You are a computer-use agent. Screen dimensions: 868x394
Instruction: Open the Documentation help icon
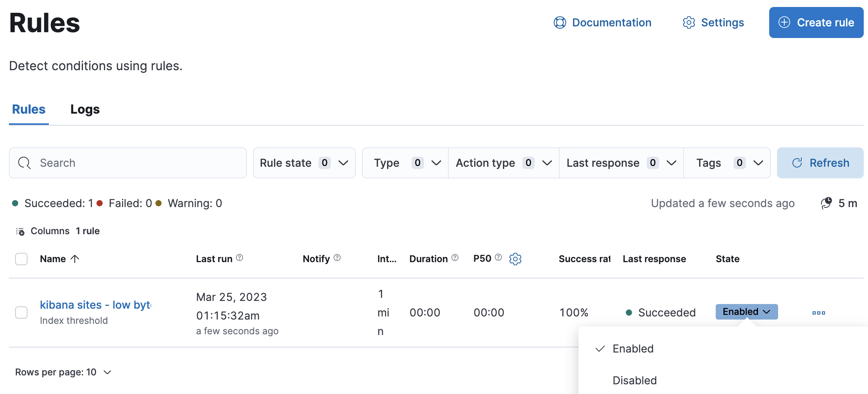coord(560,22)
